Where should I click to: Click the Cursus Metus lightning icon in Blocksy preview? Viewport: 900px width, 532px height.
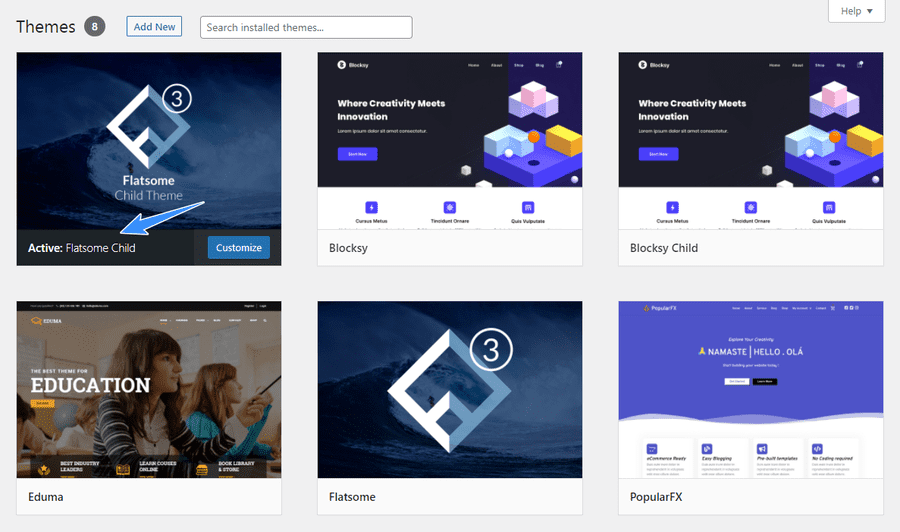coord(371,207)
